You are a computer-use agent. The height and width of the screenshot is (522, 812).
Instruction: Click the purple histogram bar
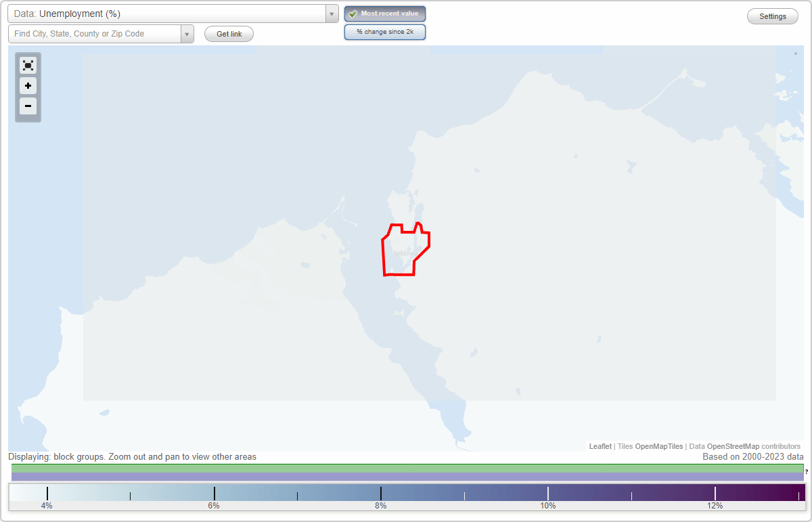click(x=407, y=477)
